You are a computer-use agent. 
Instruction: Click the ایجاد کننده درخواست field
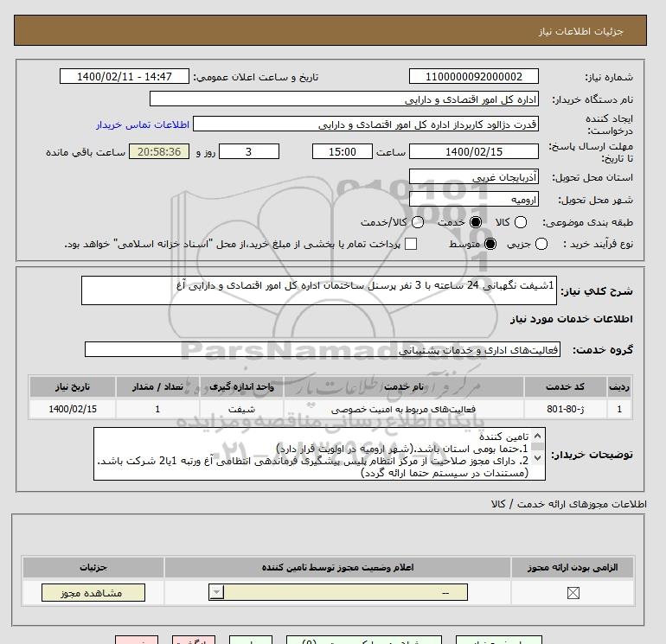coord(366,124)
